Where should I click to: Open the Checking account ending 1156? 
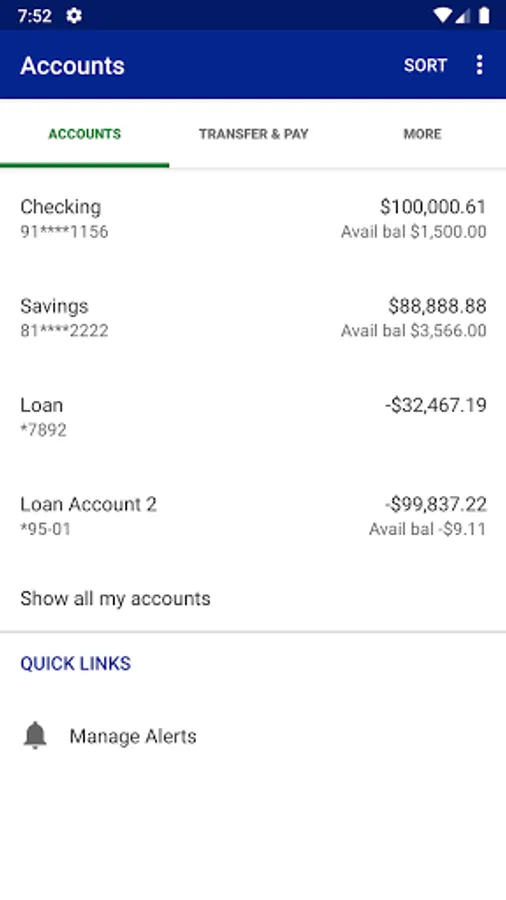tap(253, 219)
